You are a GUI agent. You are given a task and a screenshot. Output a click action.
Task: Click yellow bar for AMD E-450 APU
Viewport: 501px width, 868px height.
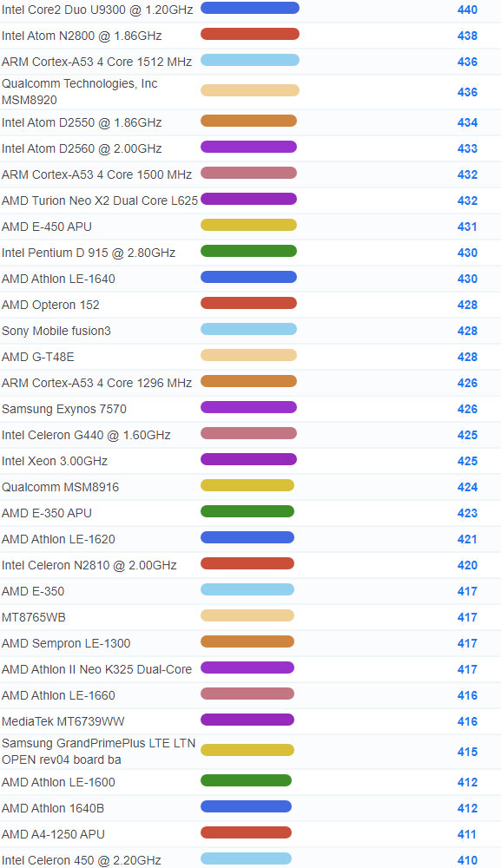pos(248,225)
